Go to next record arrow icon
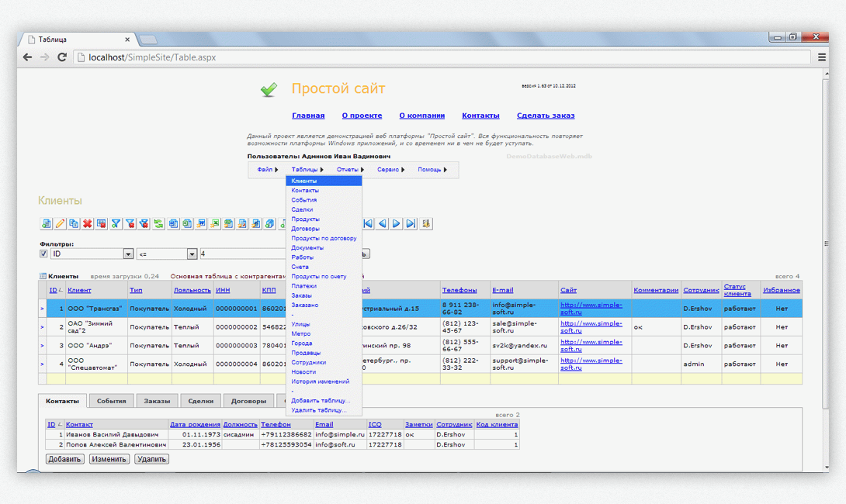The width and height of the screenshot is (846, 504). (x=397, y=224)
